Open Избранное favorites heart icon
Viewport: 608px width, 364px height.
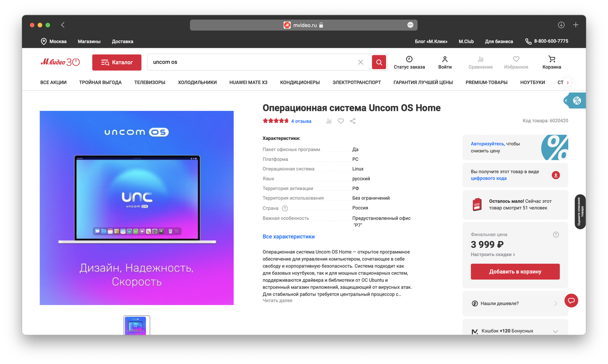[x=516, y=62]
